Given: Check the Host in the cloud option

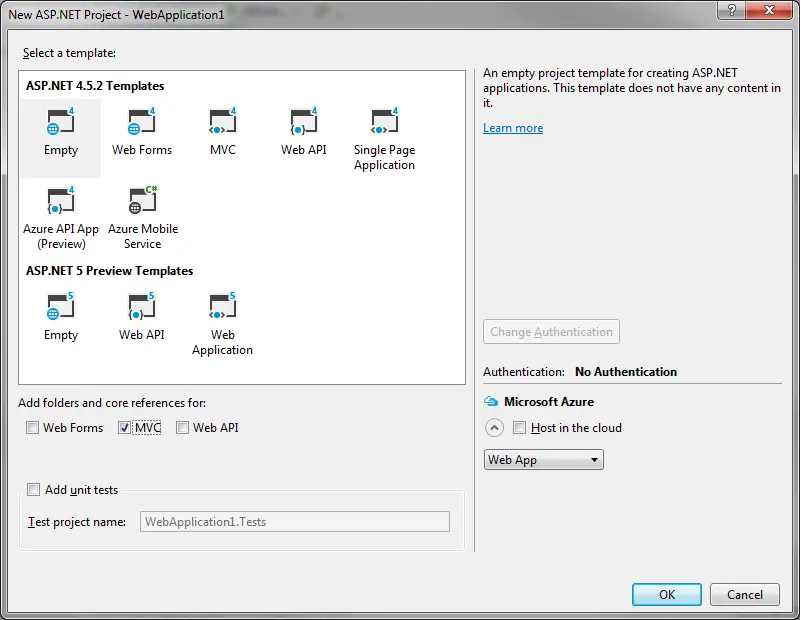Looking at the screenshot, I should tap(519, 428).
